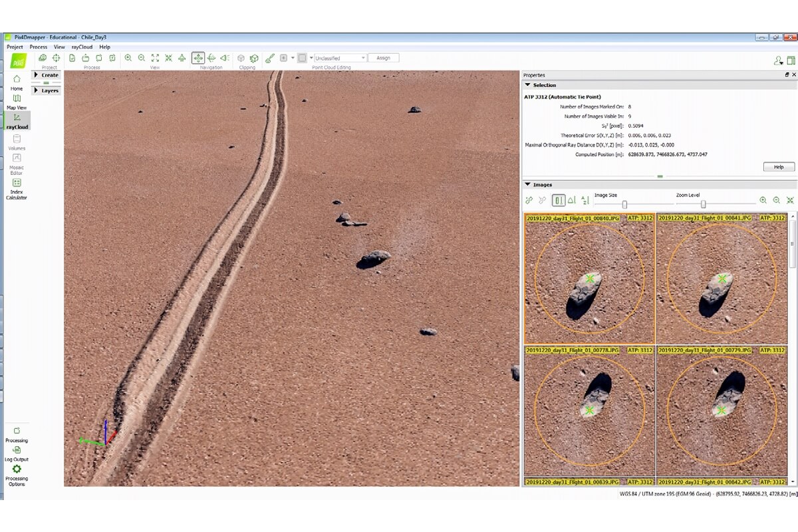Open the Log Output panel

17,454
